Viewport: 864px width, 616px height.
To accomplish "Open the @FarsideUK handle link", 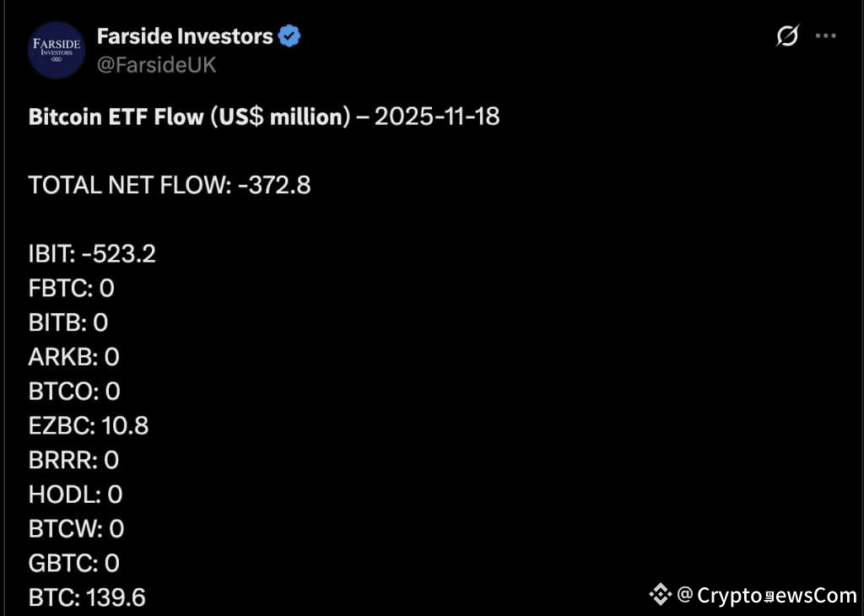I will [x=156, y=65].
